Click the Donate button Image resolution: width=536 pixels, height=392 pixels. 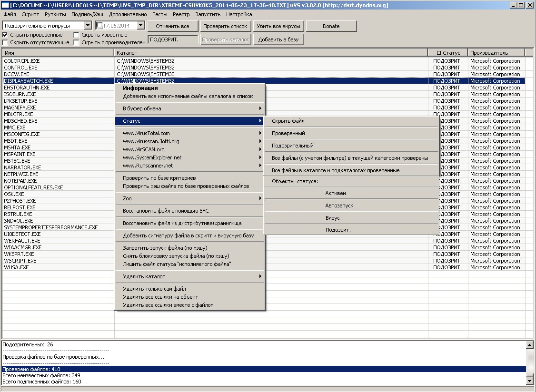(x=331, y=26)
